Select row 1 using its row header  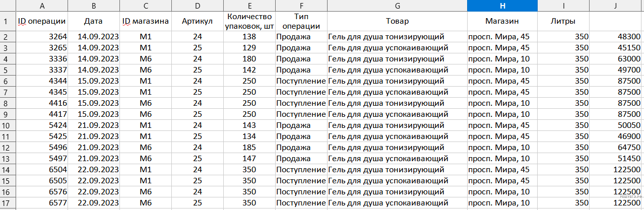point(8,21)
